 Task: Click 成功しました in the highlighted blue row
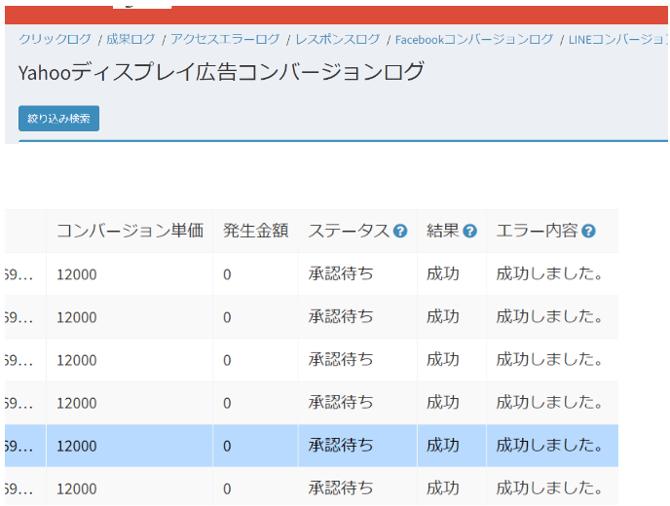549,446
